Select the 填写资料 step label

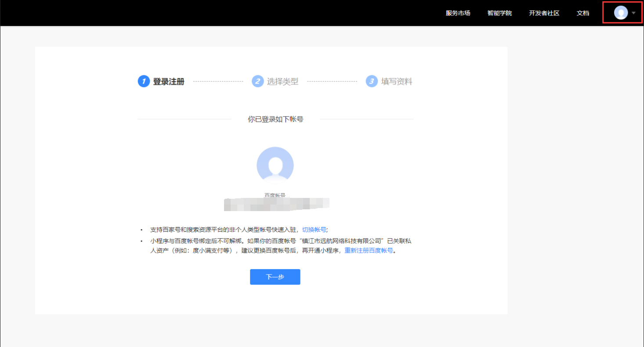(397, 81)
